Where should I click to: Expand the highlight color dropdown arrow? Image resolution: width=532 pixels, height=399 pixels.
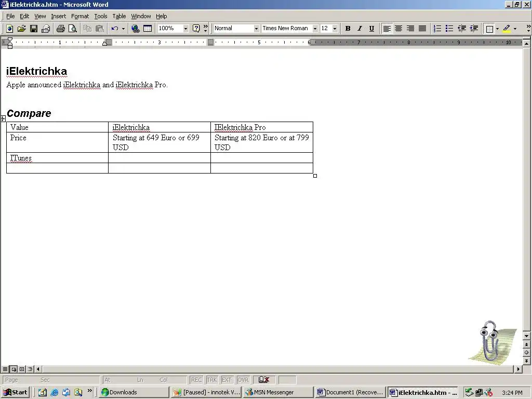515,29
